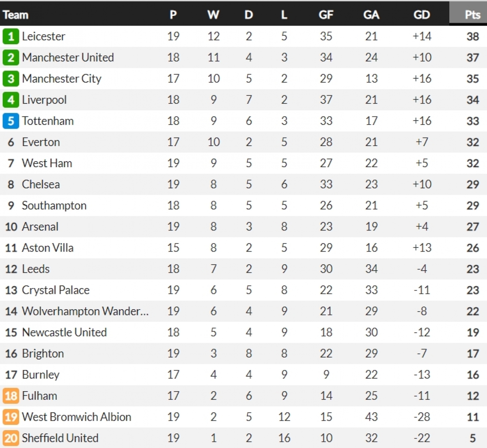The width and height of the screenshot is (487, 448).
Task: Click Tottenham's blue position 5 badge
Action: [x=11, y=121]
